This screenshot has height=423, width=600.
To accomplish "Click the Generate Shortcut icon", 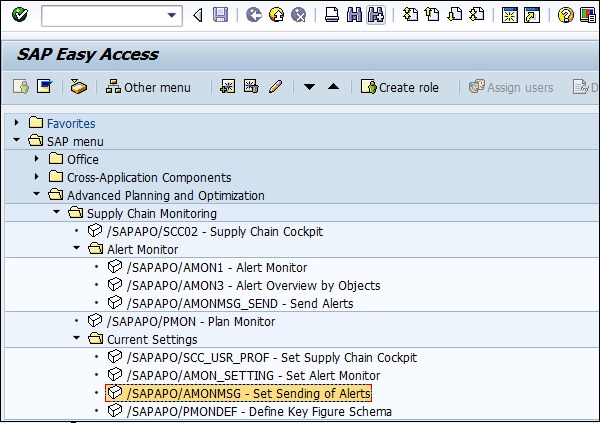I will coord(532,15).
